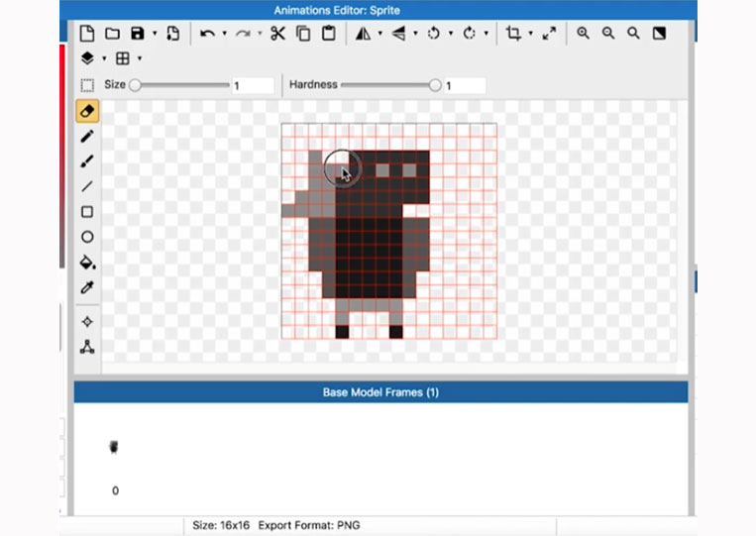
Task: Zoom in on the canvas
Action: (584, 34)
